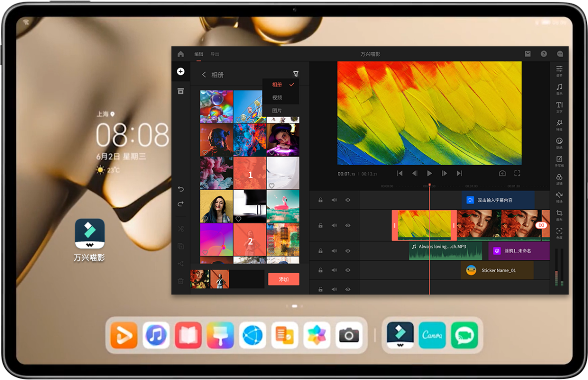This screenshot has width=588, height=380.
Task: Toggle lock on the audio MP3 track
Action: (x=320, y=251)
